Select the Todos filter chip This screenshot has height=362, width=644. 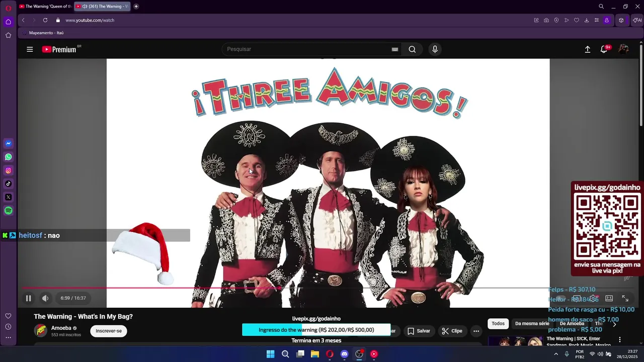[498, 324]
